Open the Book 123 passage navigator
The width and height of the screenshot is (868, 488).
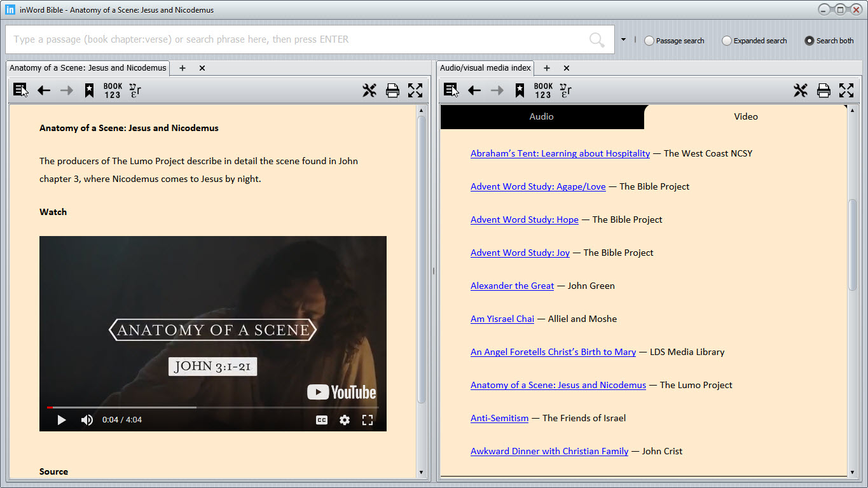coord(113,90)
